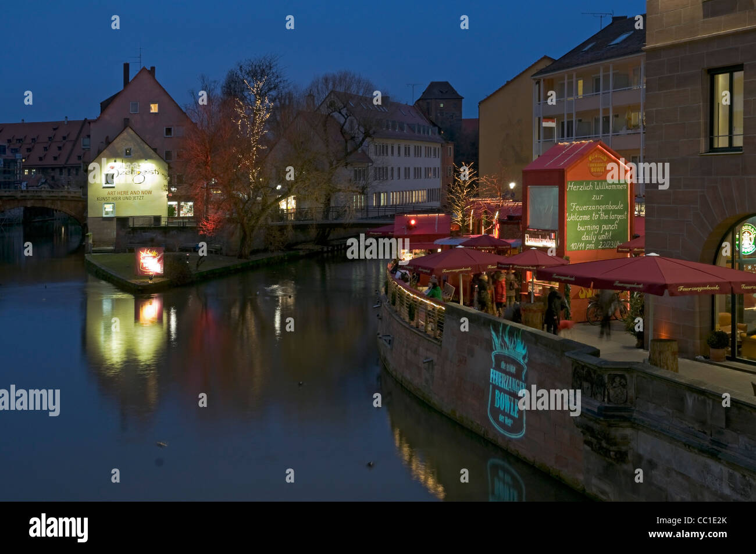Click the projected Feuerzangenbowle logo on stone wall
Screen dimensions: 756x554
(x=507, y=381)
